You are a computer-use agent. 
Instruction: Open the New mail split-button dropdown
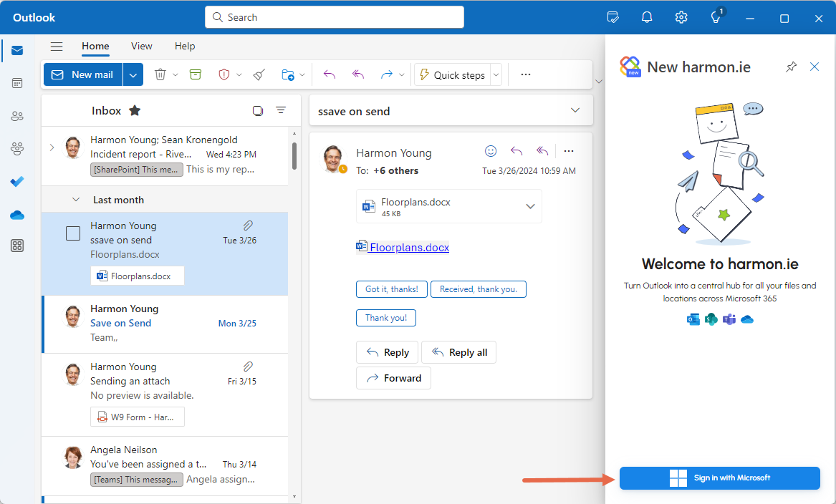click(x=133, y=74)
